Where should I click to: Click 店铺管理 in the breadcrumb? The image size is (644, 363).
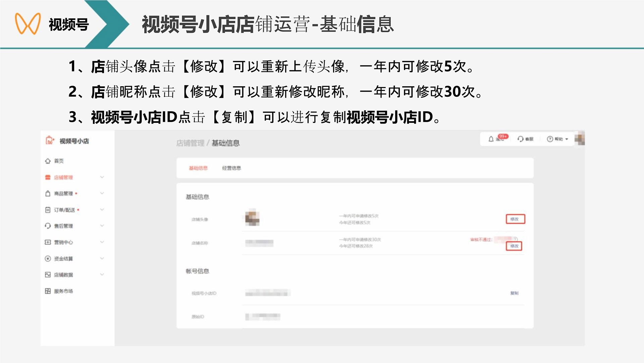click(x=190, y=143)
